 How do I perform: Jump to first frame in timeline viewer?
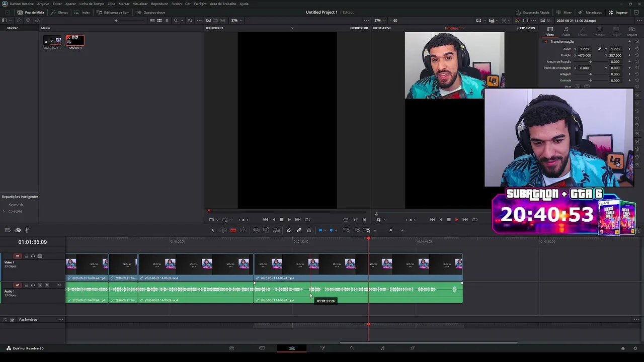click(433, 220)
